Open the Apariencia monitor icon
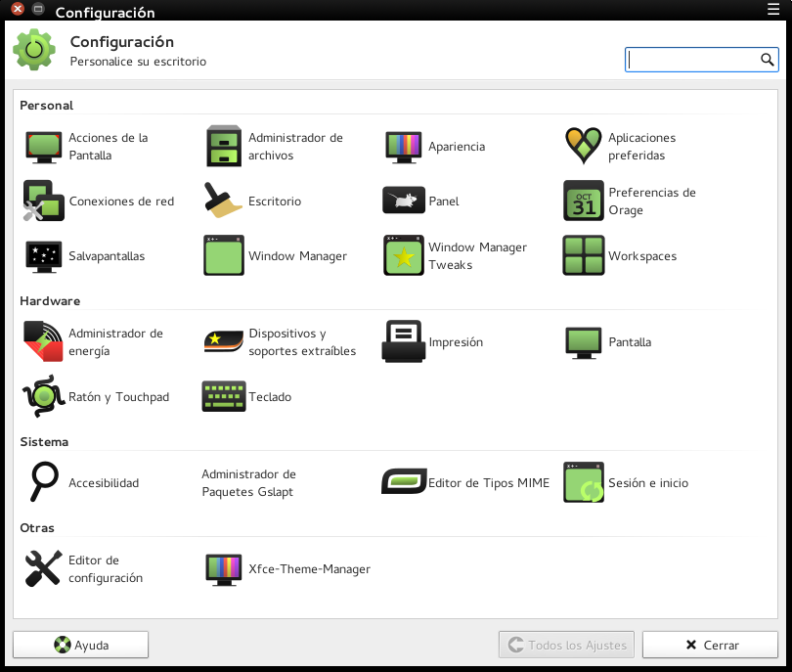Image resolution: width=792 pixels, height=672 pixels. click(404, 147)
